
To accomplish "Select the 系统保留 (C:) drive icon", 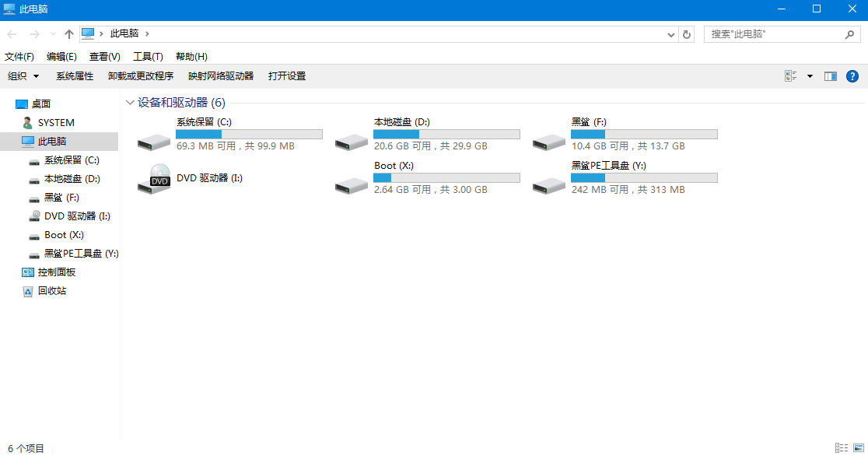I will click(x=153, y=141).
